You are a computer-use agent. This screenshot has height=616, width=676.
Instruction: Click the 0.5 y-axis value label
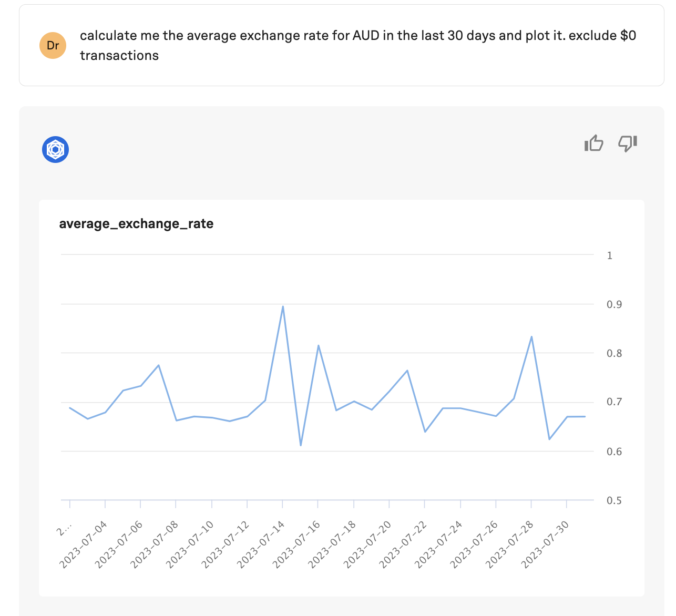point(614,500)
